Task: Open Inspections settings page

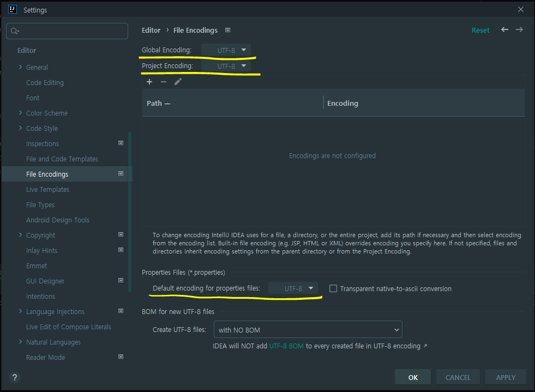Action: click(x=43, y=143)
